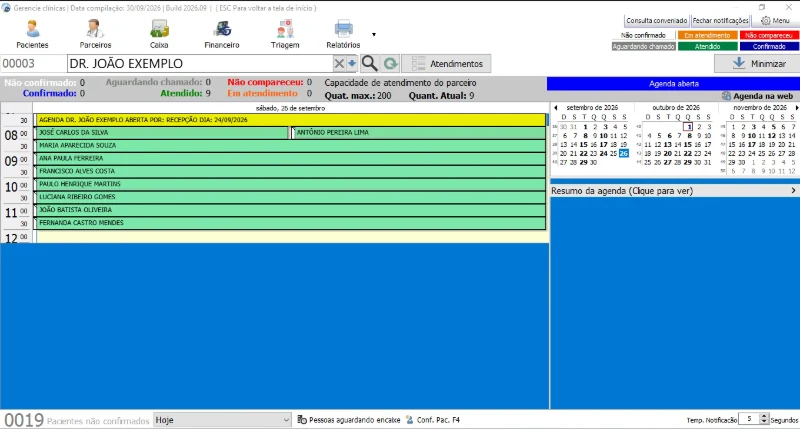
Task: Open the yellow agenda-opened notice row
Action: tap(291, 120)
